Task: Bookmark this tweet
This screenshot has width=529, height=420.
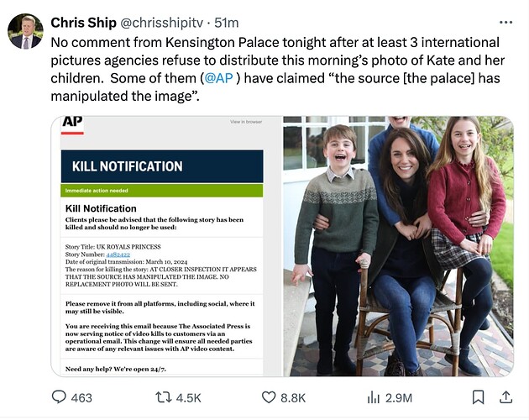Action: (x=478, y=396)
